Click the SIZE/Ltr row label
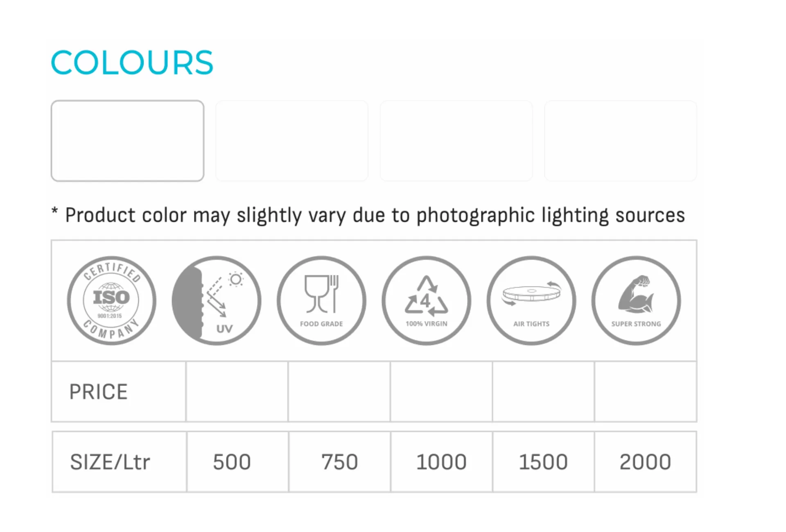The image size is (786, 532). [x=110, y=462]
